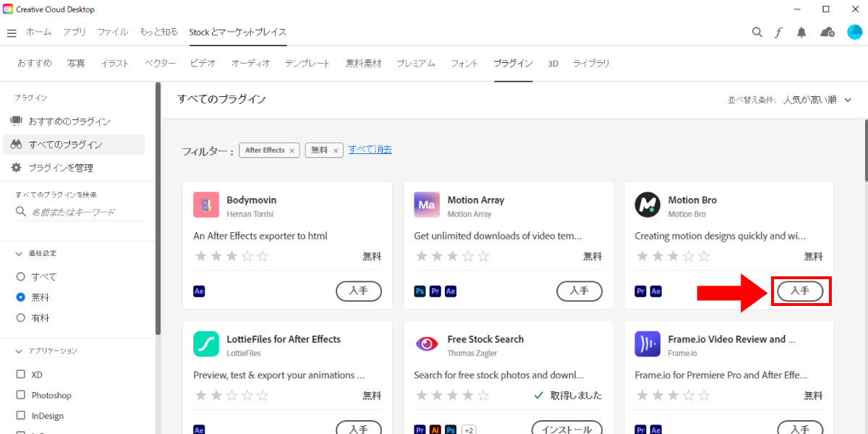
Task: Click the +2 more apps badge
Action: coord(469,430)
